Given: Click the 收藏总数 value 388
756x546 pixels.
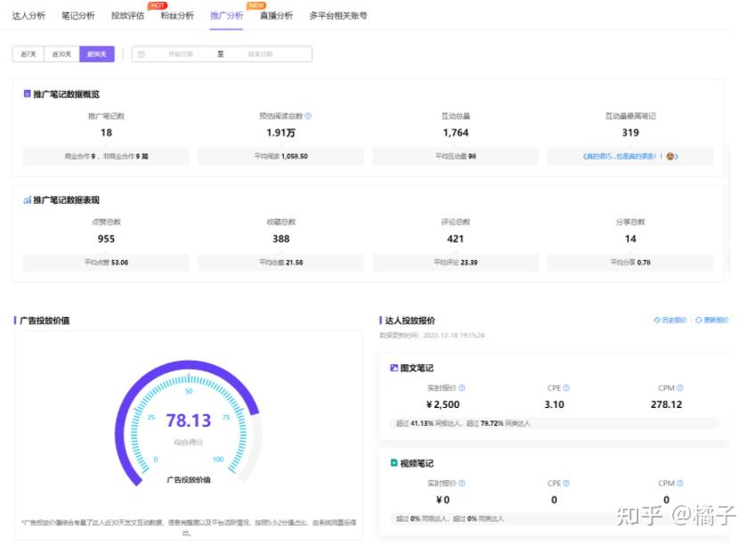Looking at the screenshot, I should click(x=280, y=239).
